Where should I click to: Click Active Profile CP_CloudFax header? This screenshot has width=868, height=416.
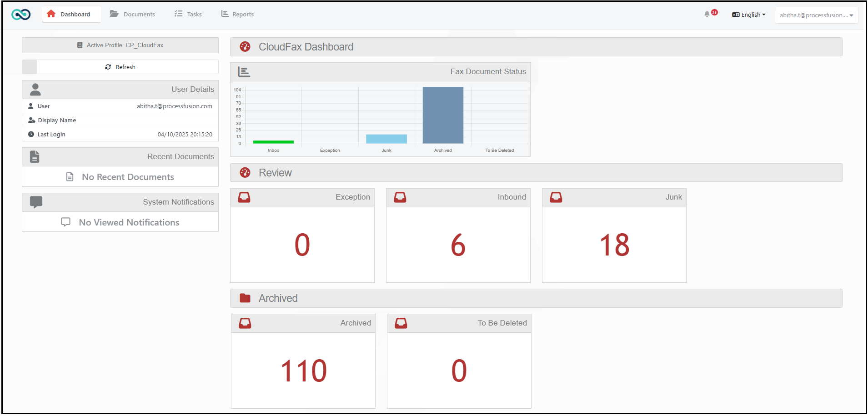[x=120, y=45]
